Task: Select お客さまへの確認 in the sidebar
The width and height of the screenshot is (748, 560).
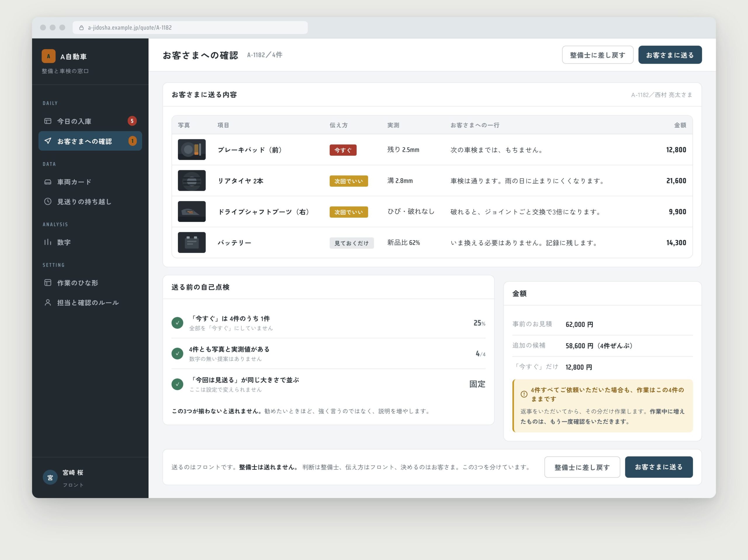Action: pos(90,141)
